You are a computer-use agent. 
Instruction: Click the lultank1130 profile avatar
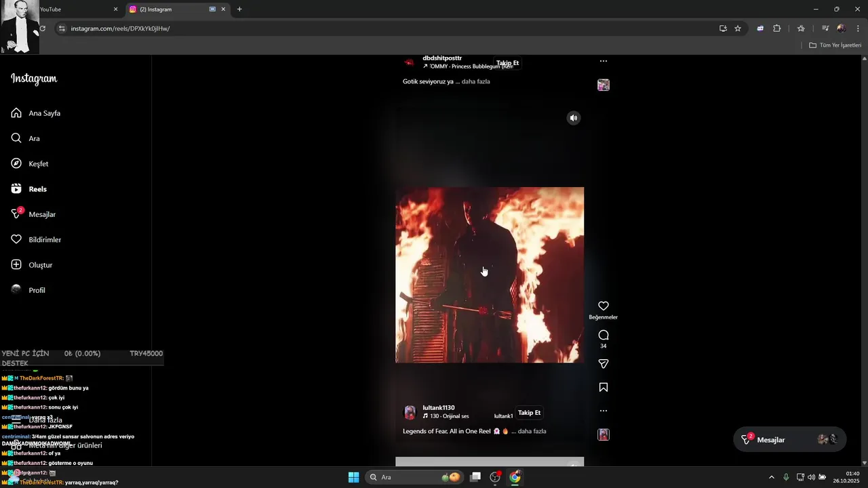click(410, 412)
